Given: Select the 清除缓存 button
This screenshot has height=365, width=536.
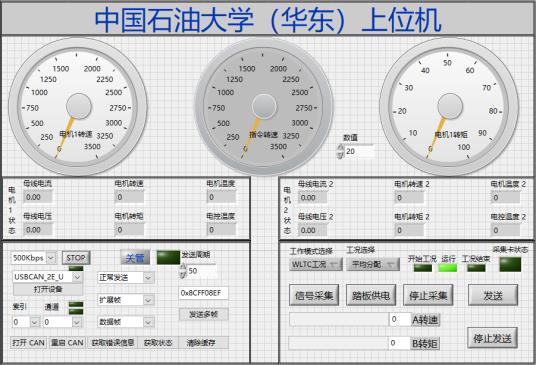Looking at the screenshot, I should tap(201, 342).
